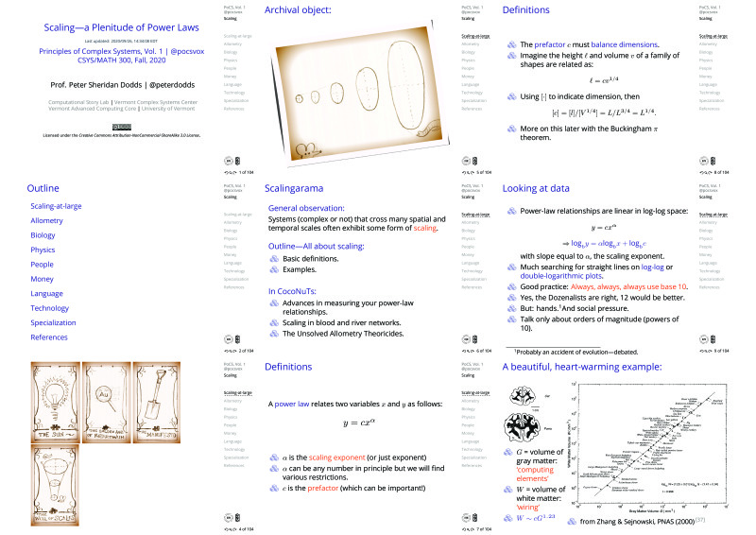The image size is (756, 535).
Task: Click the round seal icon on slide 4 of 104
Action: point(228,516)
